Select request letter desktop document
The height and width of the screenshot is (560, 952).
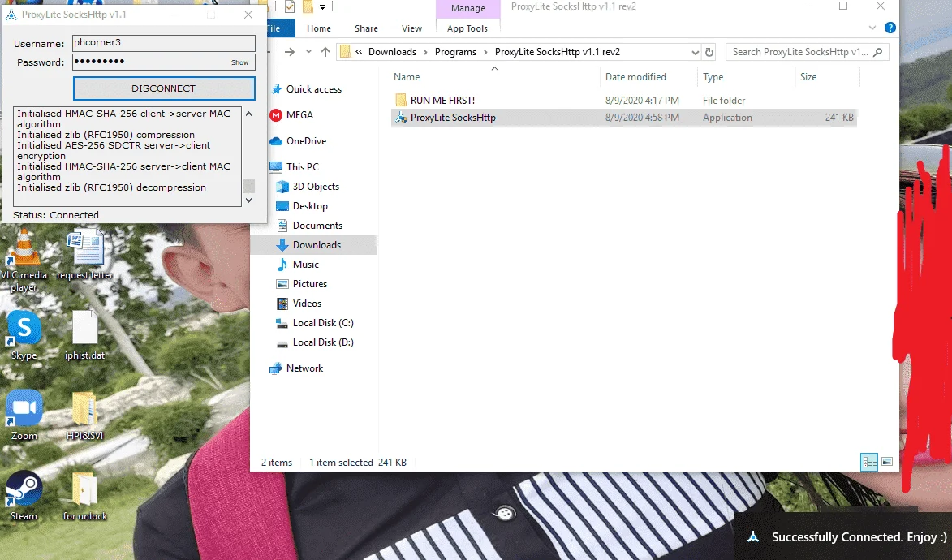tap(85, 255)
